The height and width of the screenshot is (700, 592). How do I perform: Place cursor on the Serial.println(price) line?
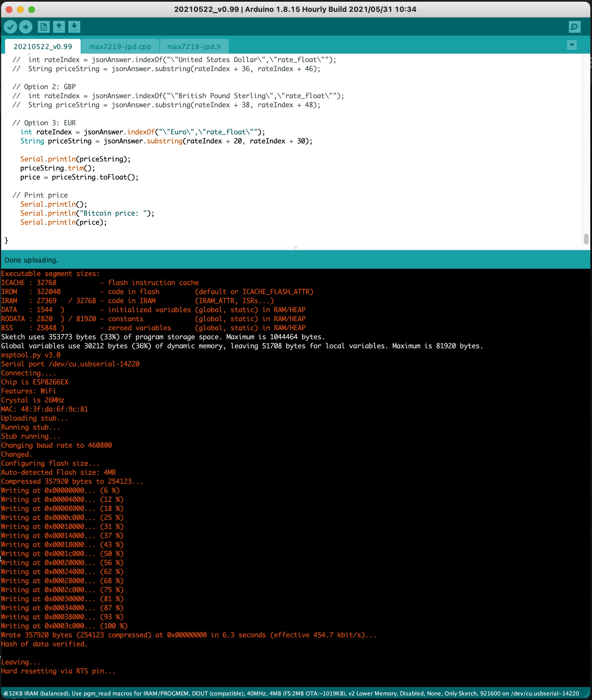pyautogui.click(x=64, y=222)
